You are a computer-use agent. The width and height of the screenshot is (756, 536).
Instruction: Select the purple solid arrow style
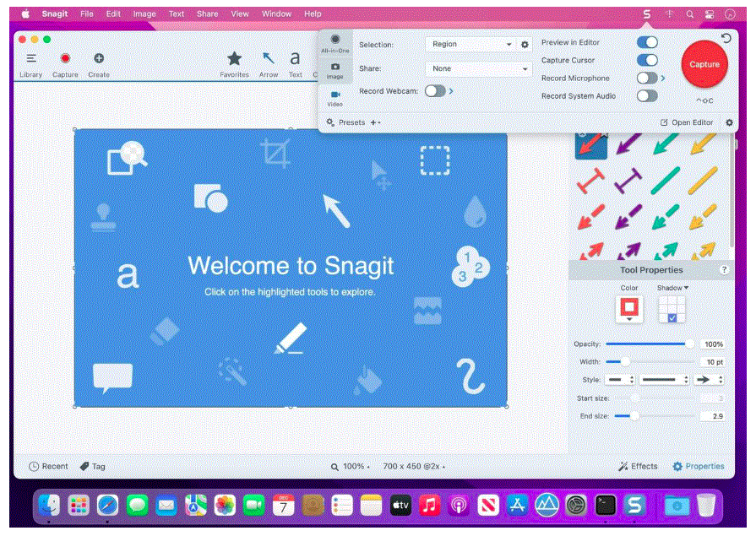click(x=628, y=144)
